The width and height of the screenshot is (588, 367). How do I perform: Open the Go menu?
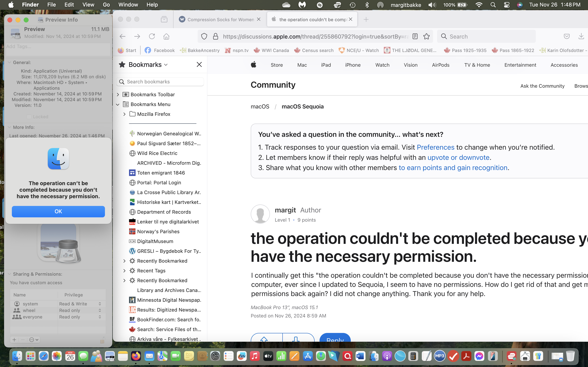click(x=106, y=5)
